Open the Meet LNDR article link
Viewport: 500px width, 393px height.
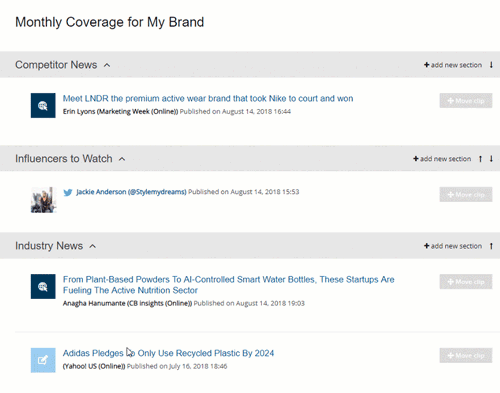pos(208,98)
